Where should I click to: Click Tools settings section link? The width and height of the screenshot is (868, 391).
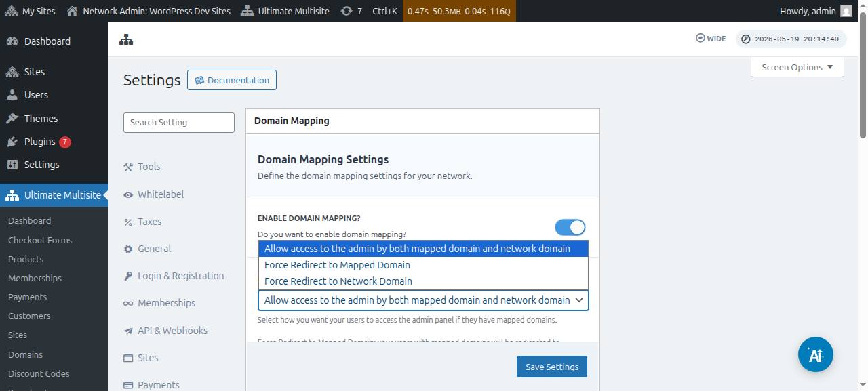(149, 167)
